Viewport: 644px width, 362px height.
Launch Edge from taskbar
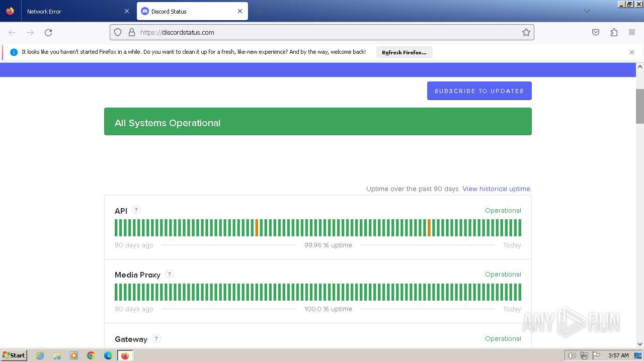[108, 355]
